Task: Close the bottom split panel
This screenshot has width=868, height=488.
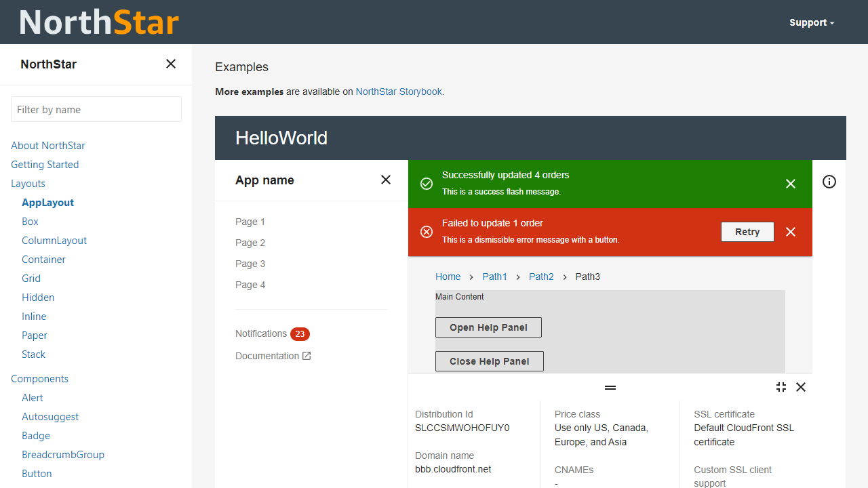Action: coord(801,387)
